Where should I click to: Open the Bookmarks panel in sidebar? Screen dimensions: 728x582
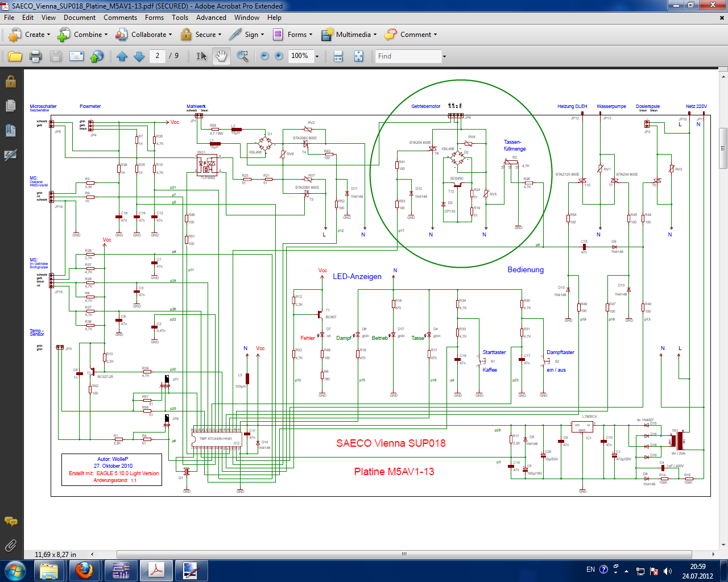tap(11, 130)
